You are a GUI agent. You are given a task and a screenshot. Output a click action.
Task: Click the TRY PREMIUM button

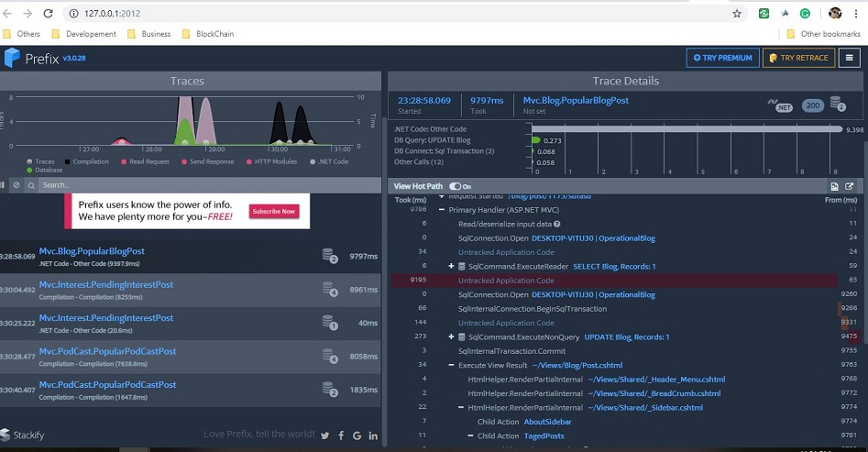[x=722, y=58]
